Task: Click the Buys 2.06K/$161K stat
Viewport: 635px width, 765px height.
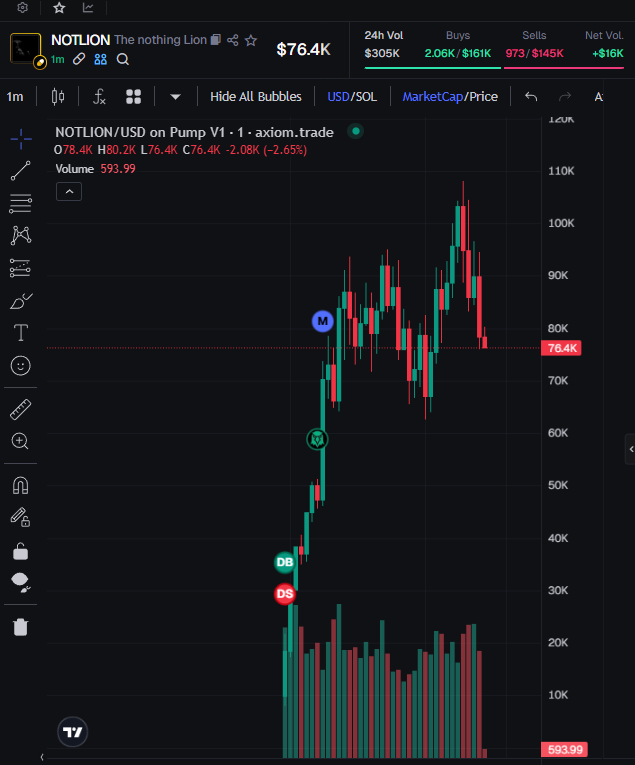Action: pos(457,45)
